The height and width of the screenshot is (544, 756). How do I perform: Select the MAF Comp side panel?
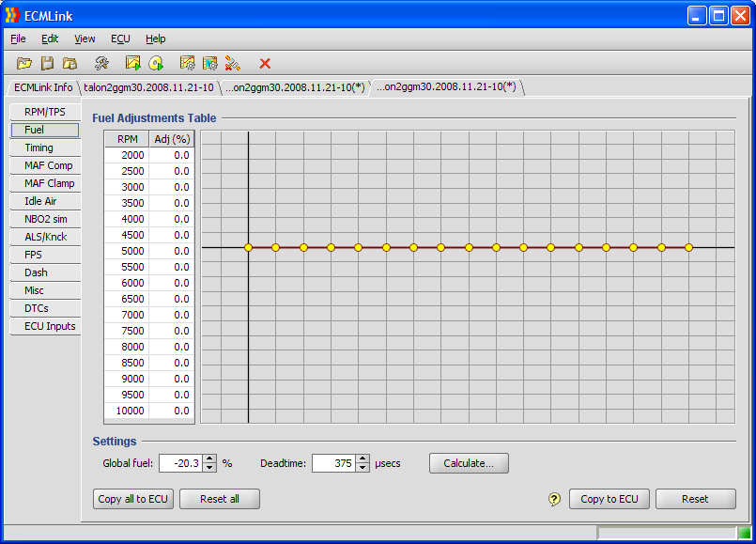pyautogui.click(x=48, y=165)
